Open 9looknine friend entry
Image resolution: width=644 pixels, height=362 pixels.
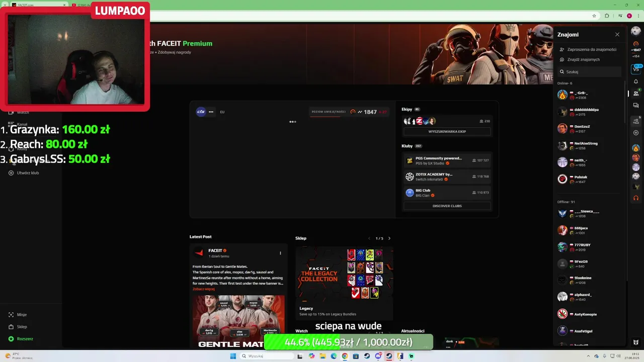[x=590, y=280]
